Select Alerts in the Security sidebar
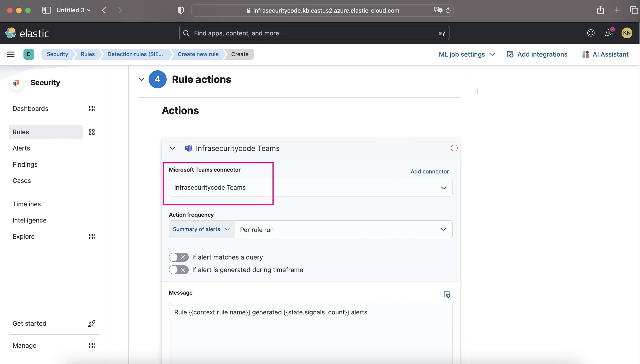Screen dimensions: 640x364 coord(21,148)
